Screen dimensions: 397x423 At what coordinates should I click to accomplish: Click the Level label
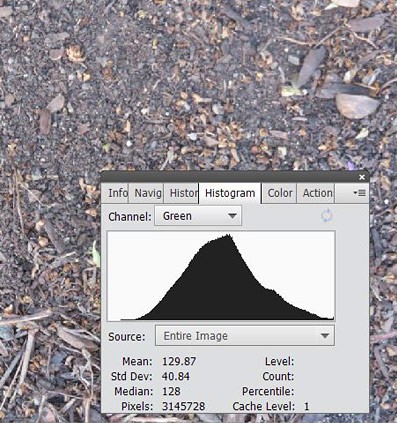coord(279,361)
